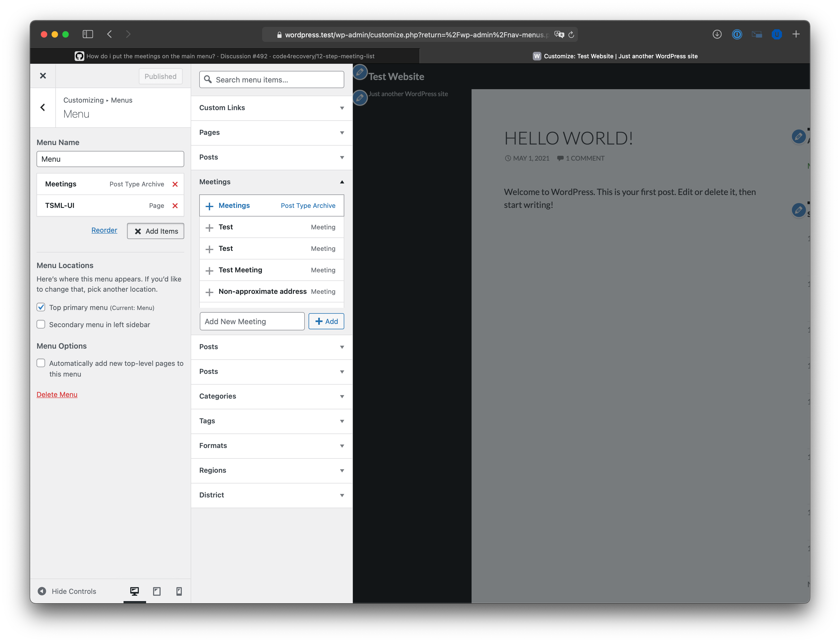Screen dimensions: 840x643
Task: Switch to the GitHub Discussion tab
Action: click(225, 56)
